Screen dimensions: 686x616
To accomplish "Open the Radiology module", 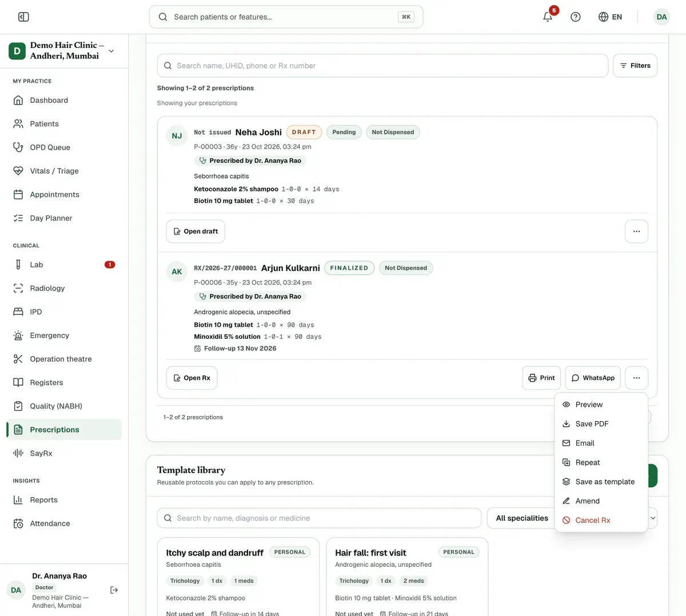I will coord(64,289).
